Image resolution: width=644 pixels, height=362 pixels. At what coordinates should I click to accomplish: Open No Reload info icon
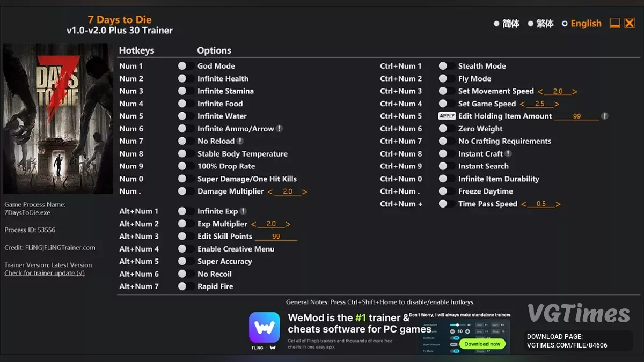pyautogui.click(x=240, y=141)
